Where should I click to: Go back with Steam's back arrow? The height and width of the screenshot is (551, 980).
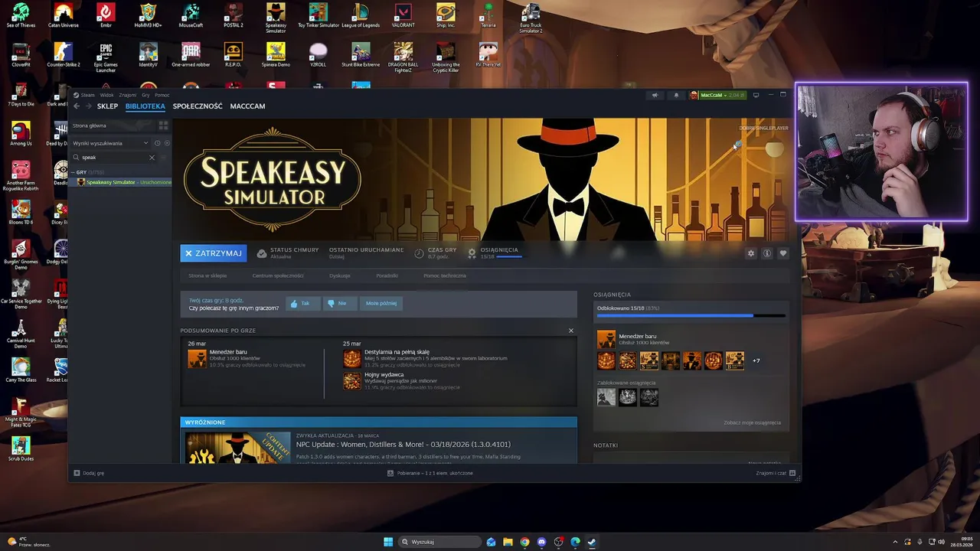(77, 106)
